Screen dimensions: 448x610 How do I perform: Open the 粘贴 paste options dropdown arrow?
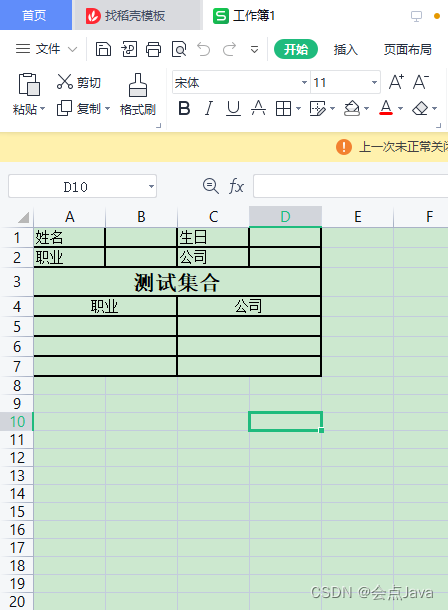[42, 109]
